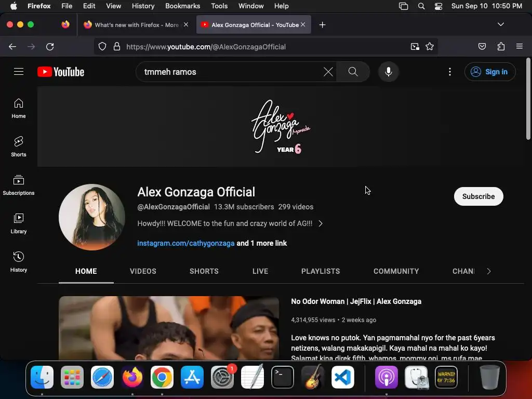Screen dimensions: 532x399
Task: Click the Sign in button
Action: (x=490, y=72)
